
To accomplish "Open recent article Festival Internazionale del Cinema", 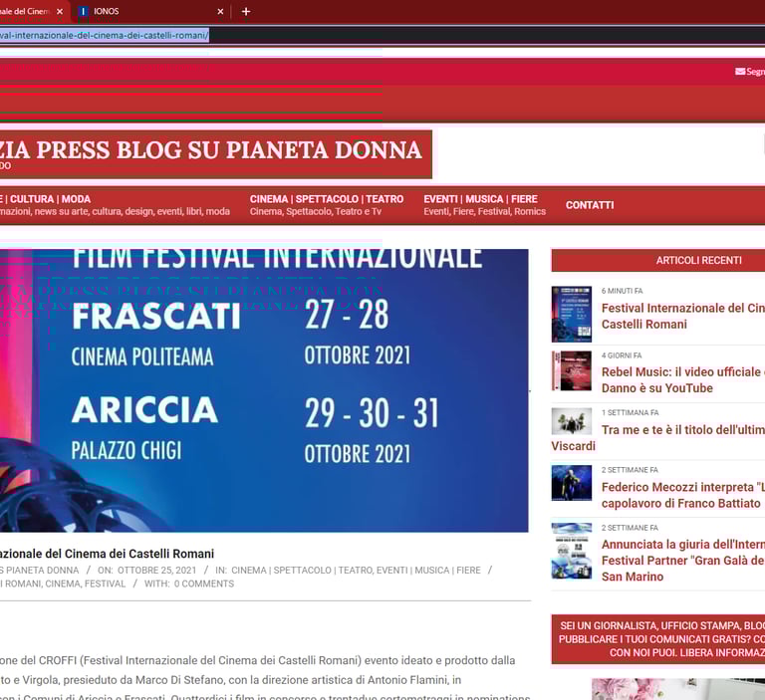I will click(x=683, y=316).
